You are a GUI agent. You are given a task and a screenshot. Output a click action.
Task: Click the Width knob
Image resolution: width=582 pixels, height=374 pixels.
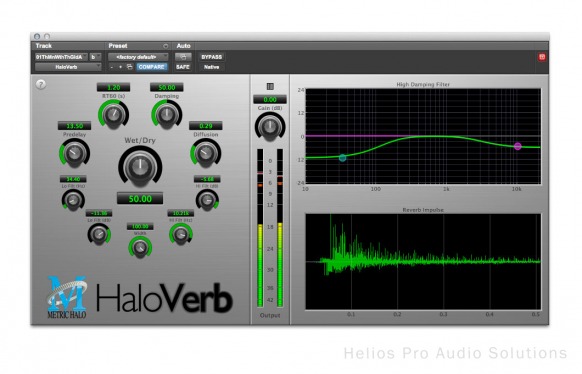click(140, 247)
